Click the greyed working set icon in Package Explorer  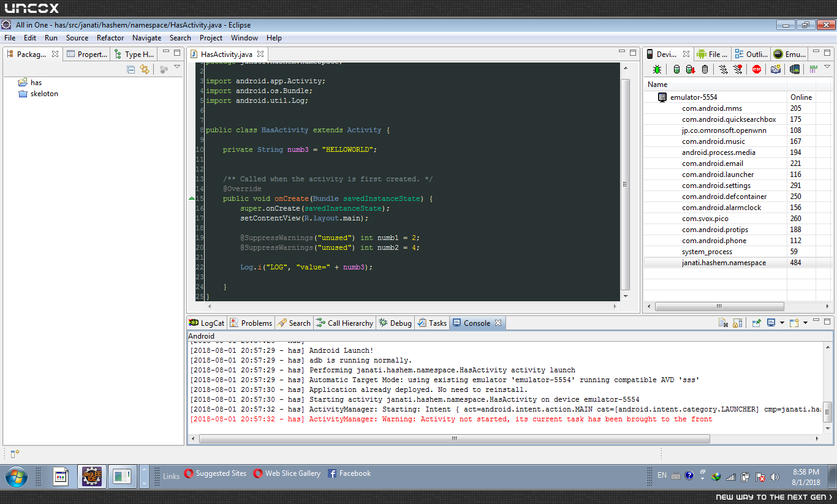(164, 69)
